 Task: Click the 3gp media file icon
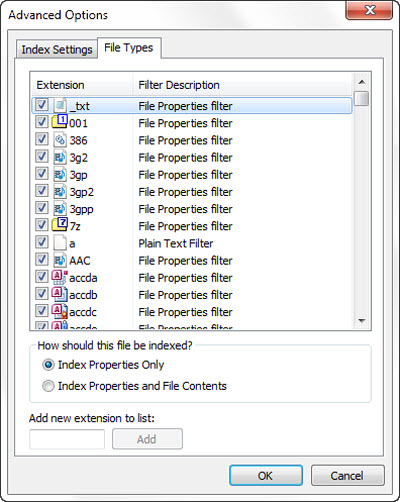[60, 174]
